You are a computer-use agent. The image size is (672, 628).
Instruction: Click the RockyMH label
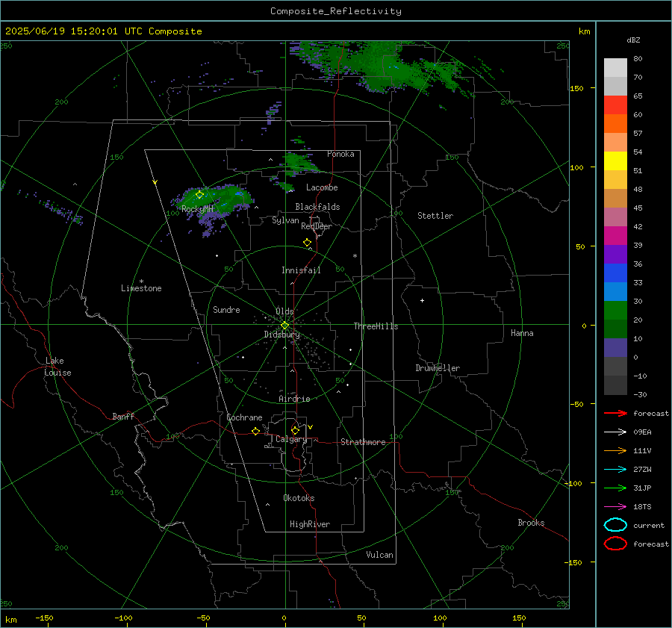[x=197, y=209]
